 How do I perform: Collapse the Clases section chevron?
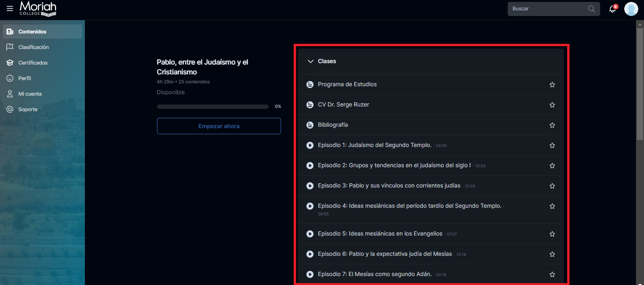click(310, 61)
